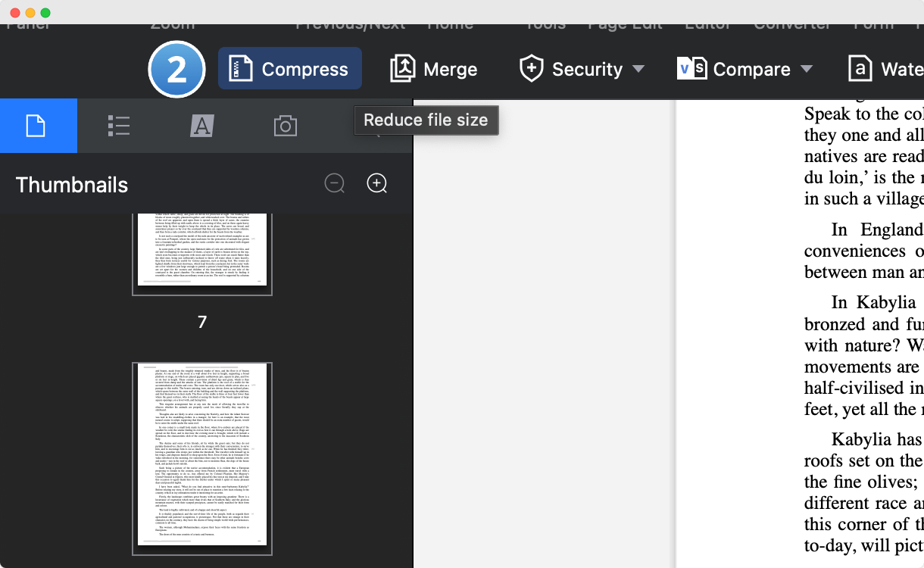Open the snapshot camera panel tab
Viewport: 924px width, 568px height.
285,126
